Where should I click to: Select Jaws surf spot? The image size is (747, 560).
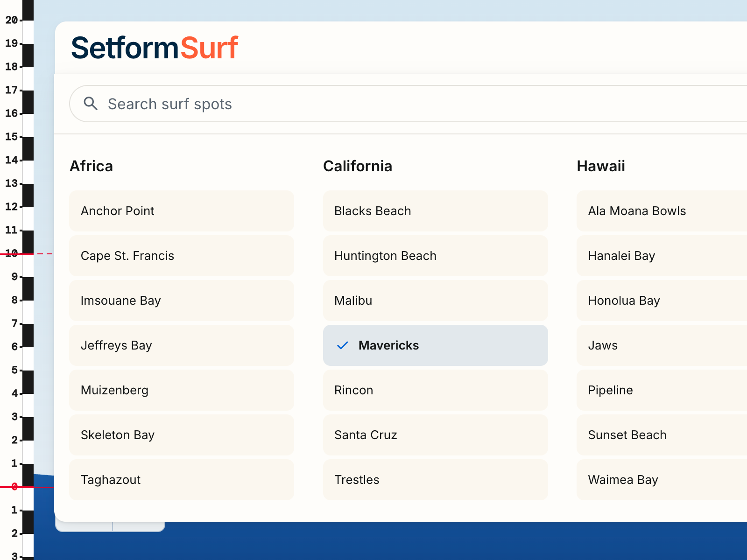click(662, 345)
